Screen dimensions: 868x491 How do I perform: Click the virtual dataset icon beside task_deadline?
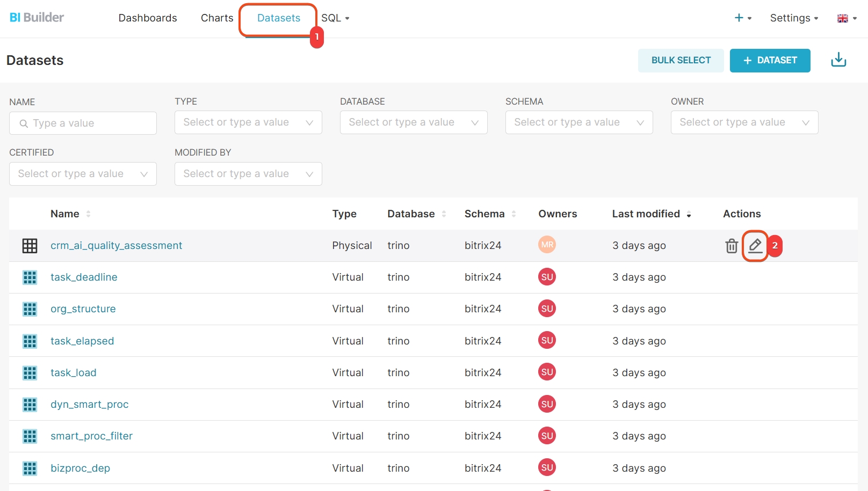(x=30, y=277)
